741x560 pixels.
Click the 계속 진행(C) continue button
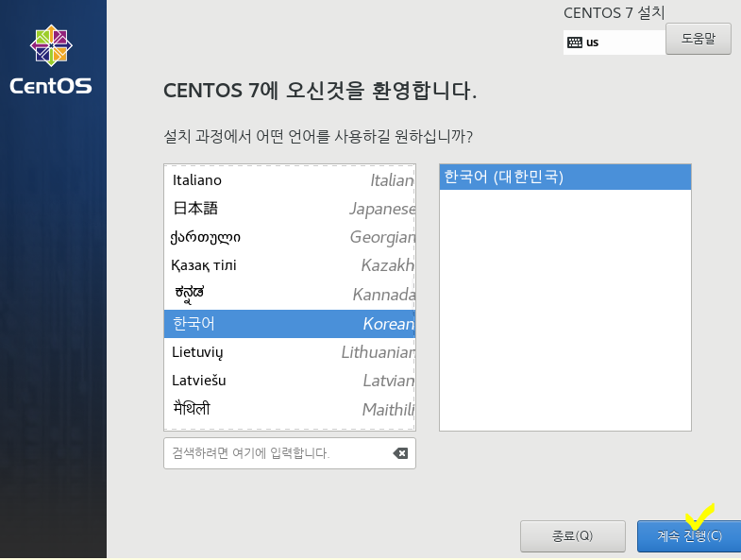tap(689, 535)
